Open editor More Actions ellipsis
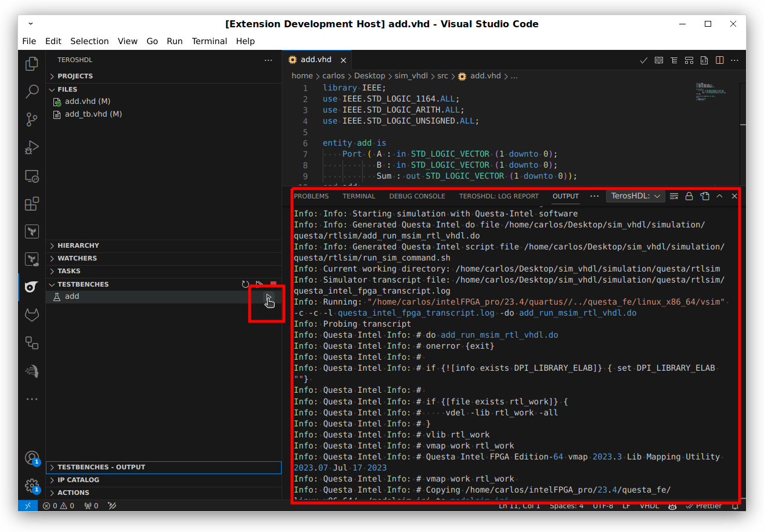The height and width of the screenshot is (532, 764). (734, 60)
